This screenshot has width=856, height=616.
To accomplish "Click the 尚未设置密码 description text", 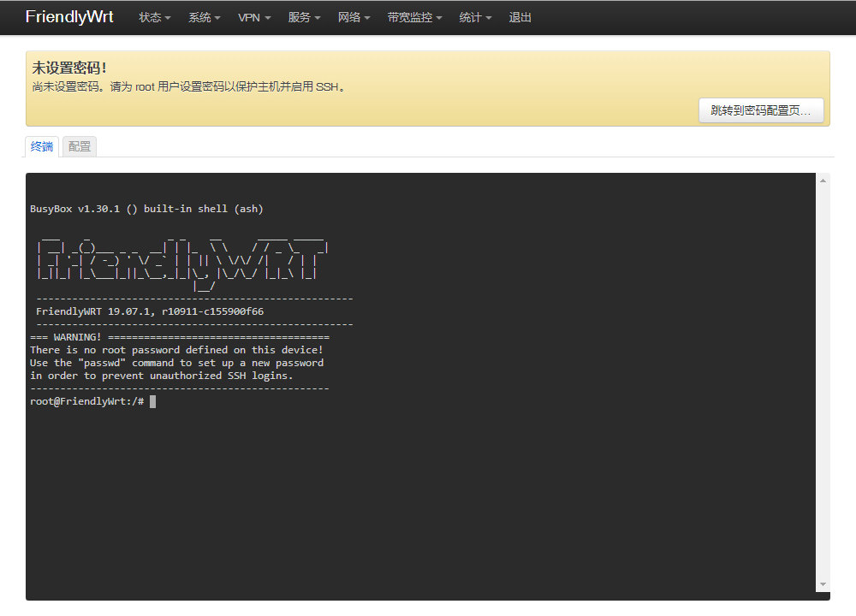I will coord(189,86).
